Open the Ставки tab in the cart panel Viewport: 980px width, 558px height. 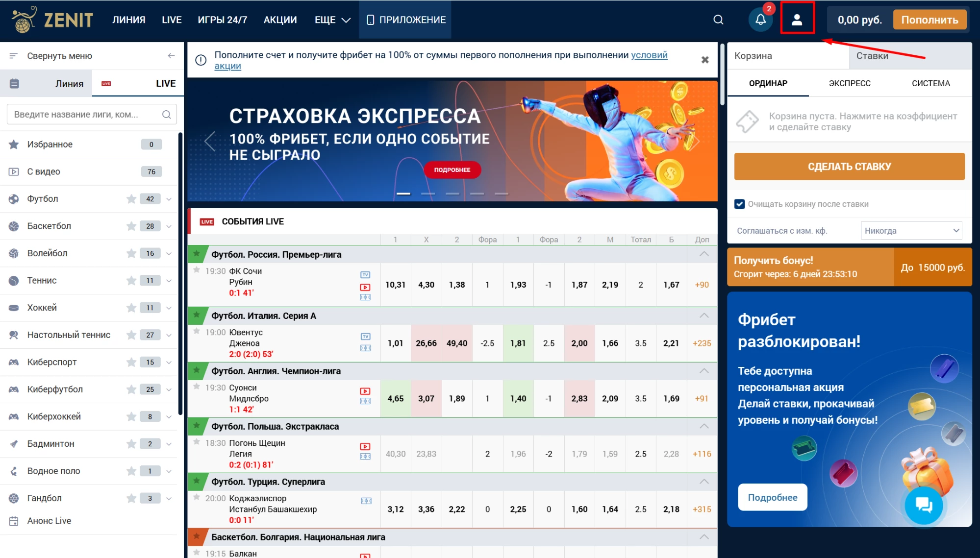click(x=873, y=56)
